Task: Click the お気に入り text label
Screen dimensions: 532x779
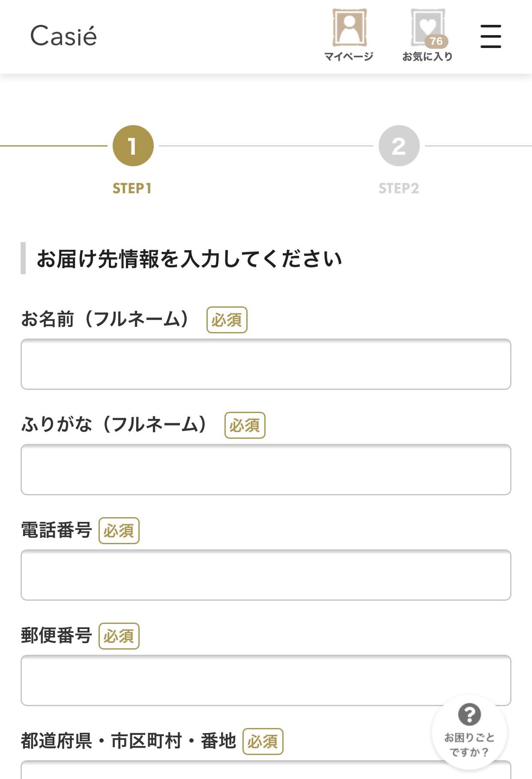Action: coord(427,57)
